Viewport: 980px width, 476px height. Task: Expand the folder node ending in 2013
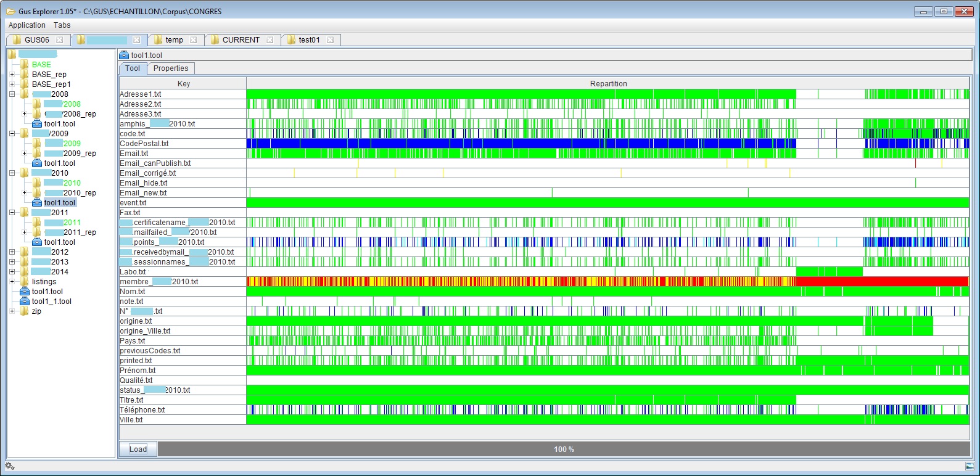coord(12,262)
